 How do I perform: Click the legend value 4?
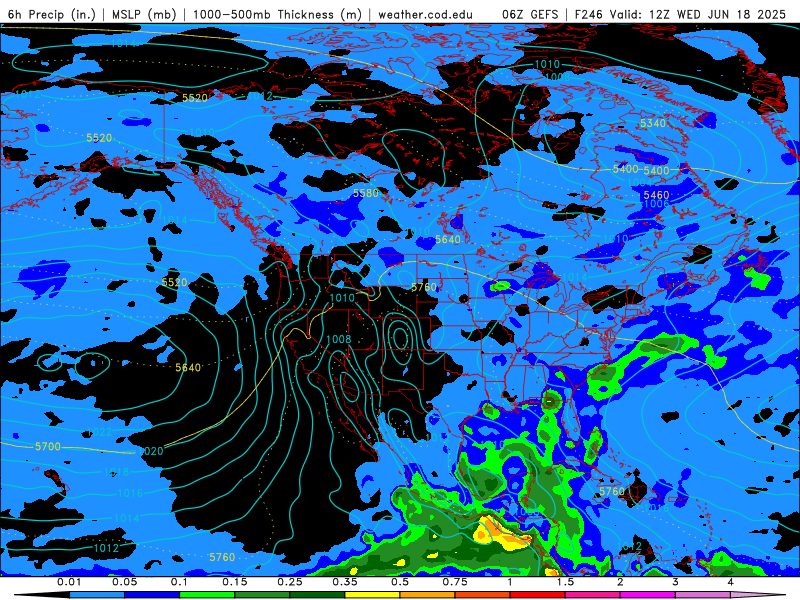pos(730,582)
